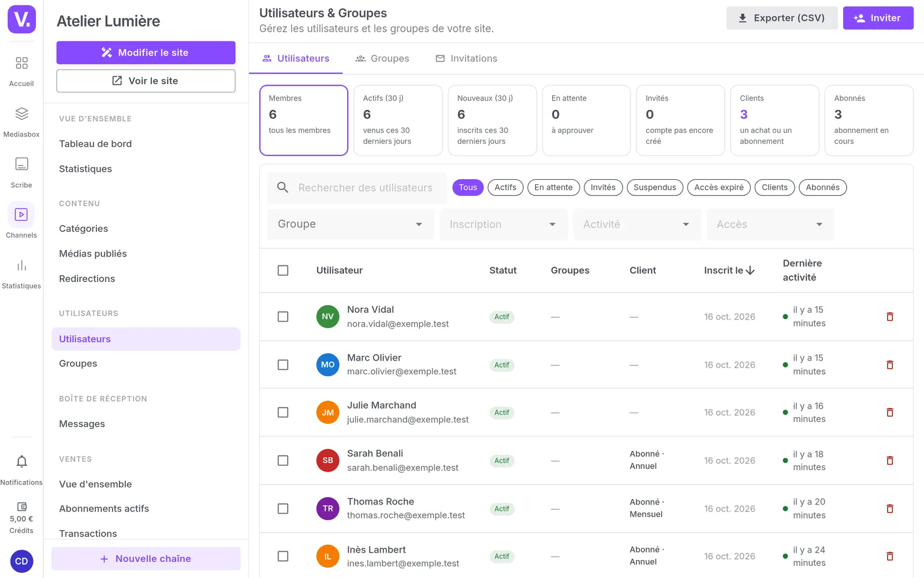
Task: Click Modifier le site button
Action: tap(146, 53)
